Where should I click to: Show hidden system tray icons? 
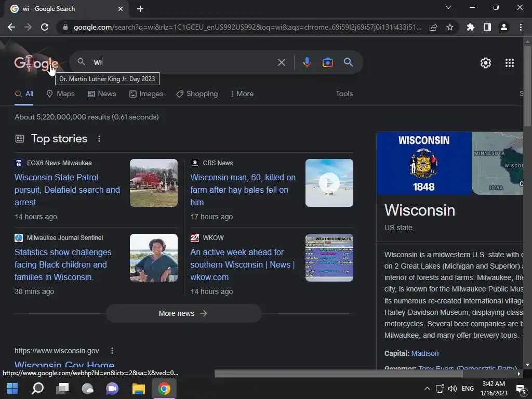(x=427, y=389)
